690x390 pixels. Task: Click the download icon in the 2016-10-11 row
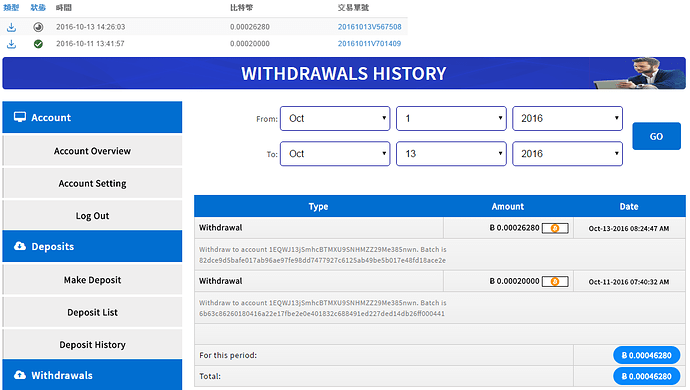tap(11, 44)
